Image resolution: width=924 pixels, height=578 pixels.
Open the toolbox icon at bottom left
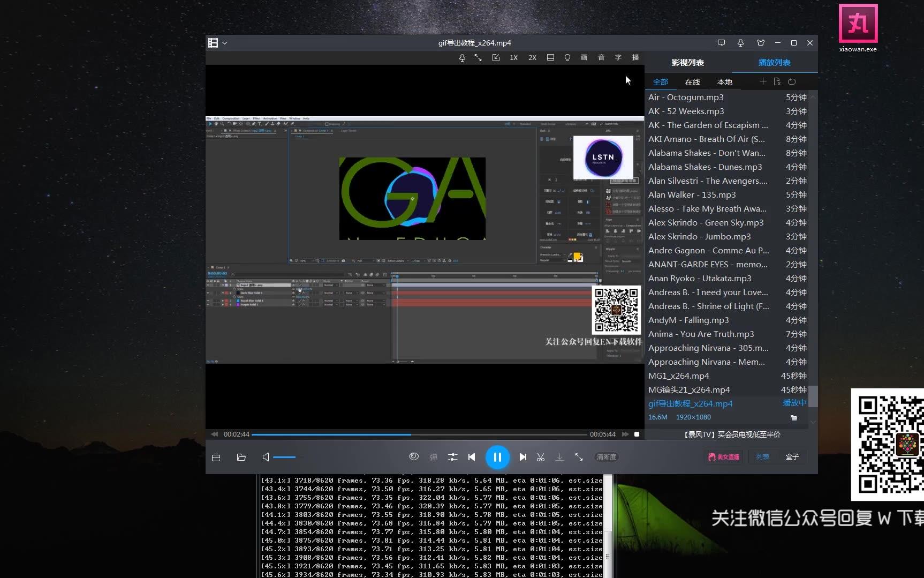[x=216, y=457]
